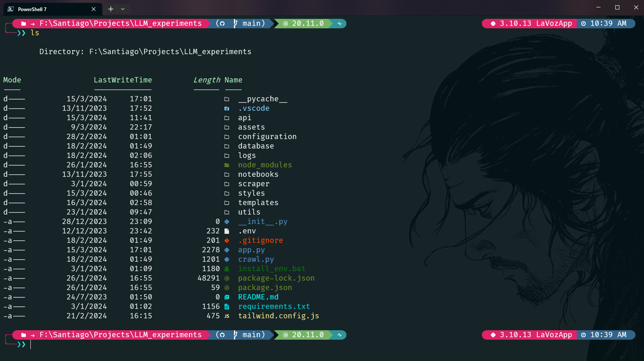Image resolution: width=644 pixels, height=361 pixels.
Task: Click the bottom 3.10.13 LaVozApp segment
Action: [529, 335]
